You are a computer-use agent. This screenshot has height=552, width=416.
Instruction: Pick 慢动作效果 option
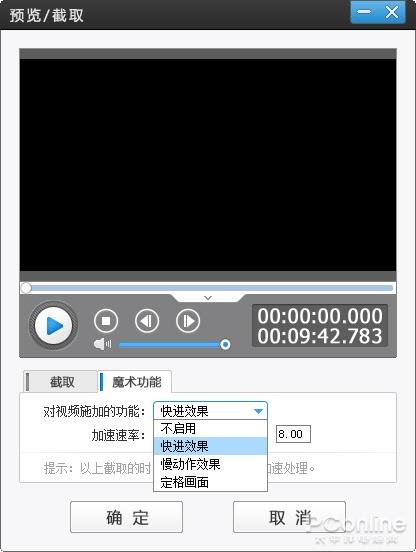tap(210, 464)
